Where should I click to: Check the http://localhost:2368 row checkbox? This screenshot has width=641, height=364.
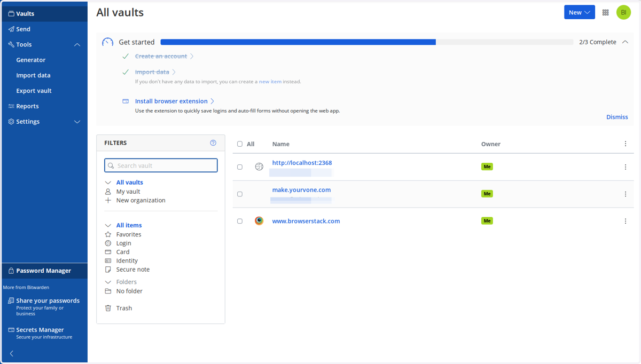[240, 167]
